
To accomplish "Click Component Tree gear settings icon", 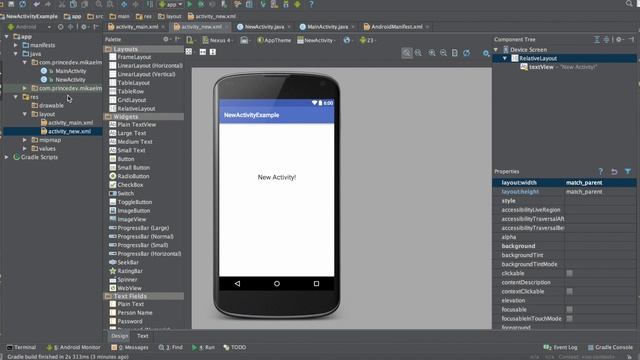I will [x=619, y=39].
